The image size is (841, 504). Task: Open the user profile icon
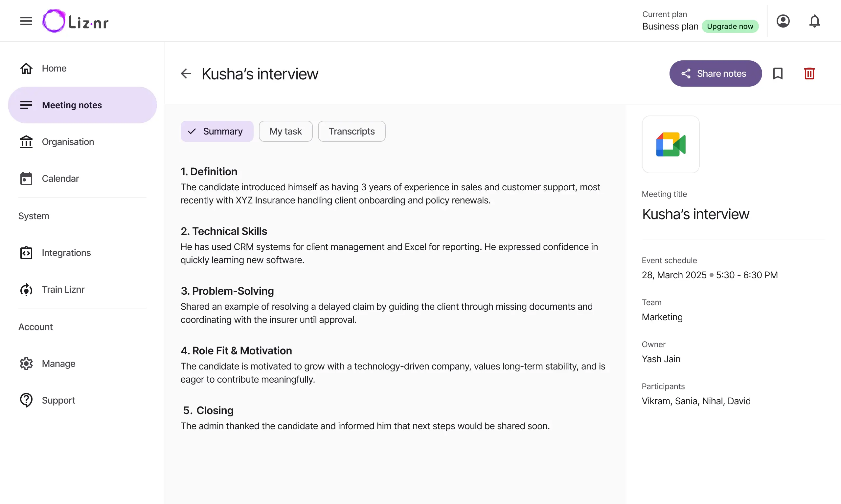[x=783, y=21]
